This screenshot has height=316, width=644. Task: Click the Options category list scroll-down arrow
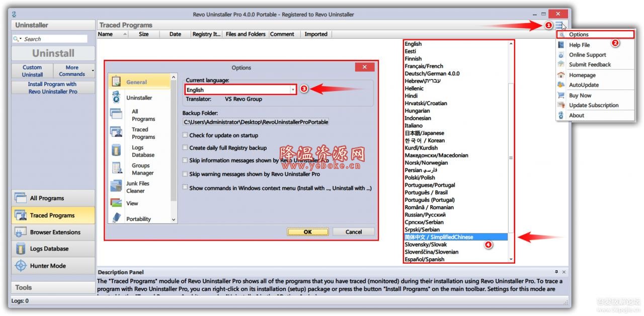(174, 219)
